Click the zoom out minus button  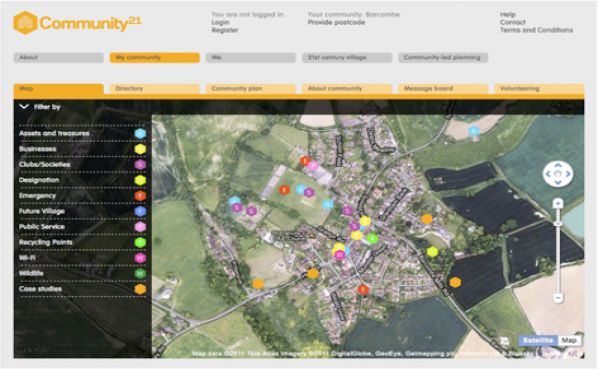pyautogui.click(x=558, y=297)
